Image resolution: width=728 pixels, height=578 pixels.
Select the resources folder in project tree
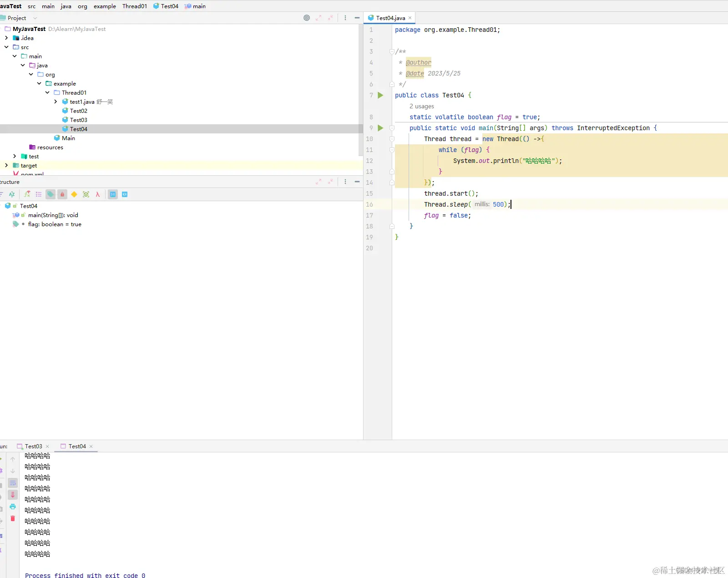pos(50,147)
